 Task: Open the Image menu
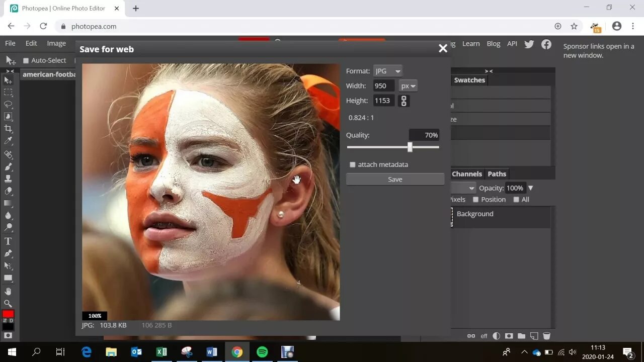[56, 43]
